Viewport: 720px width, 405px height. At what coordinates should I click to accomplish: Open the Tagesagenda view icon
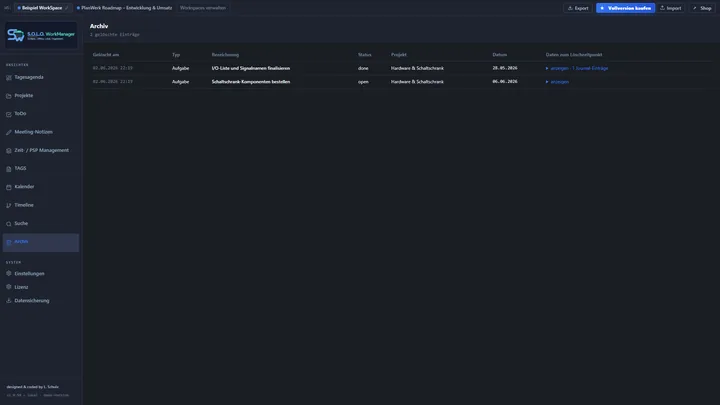point(9,78)
